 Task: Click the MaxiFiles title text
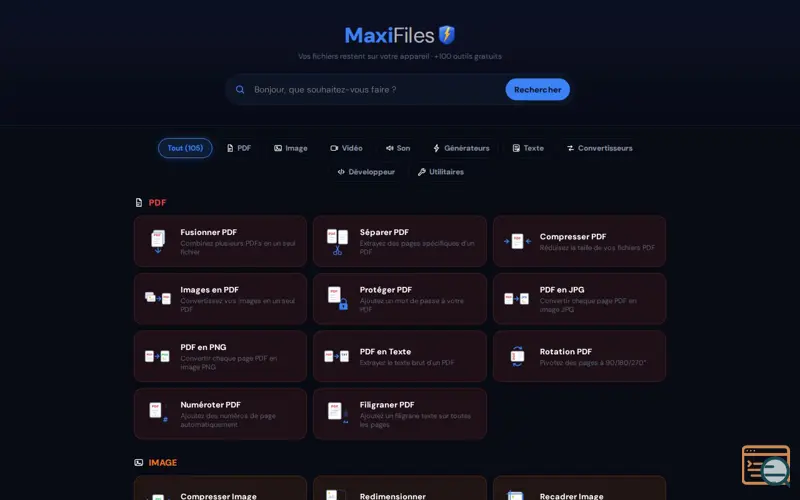tap(389, 35)
